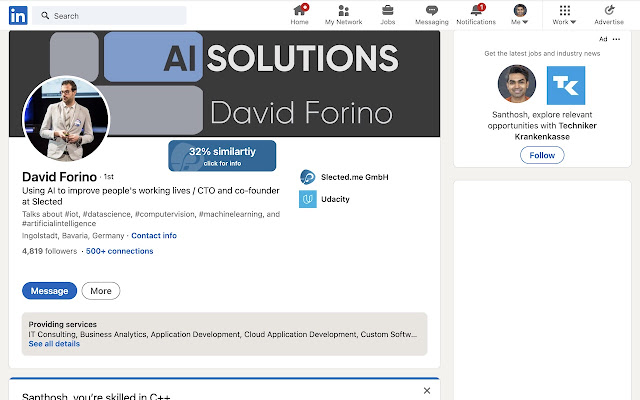Open the Jobs page

(387, 15)
